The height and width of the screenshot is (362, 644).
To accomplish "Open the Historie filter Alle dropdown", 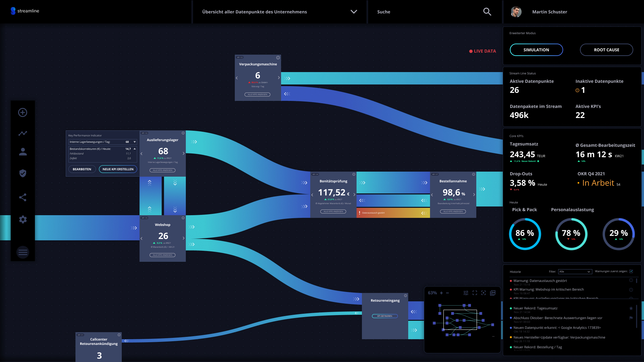I will tap(575, 271).
